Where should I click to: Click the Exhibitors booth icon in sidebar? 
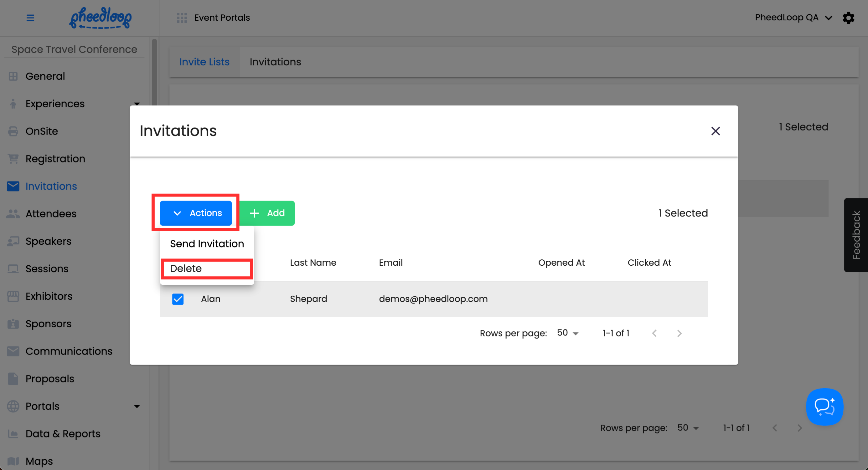tap(13, 296)
